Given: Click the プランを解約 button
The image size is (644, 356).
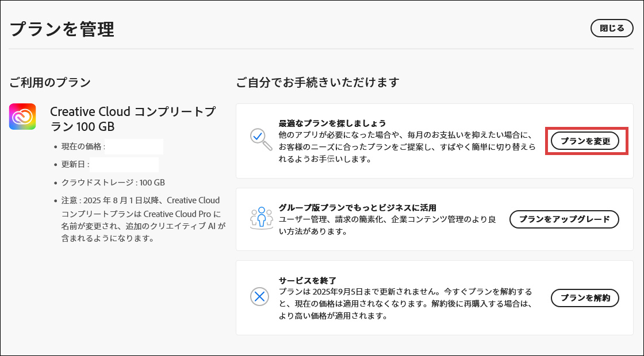Looking at the screenshot, I should tap(585, 298).
